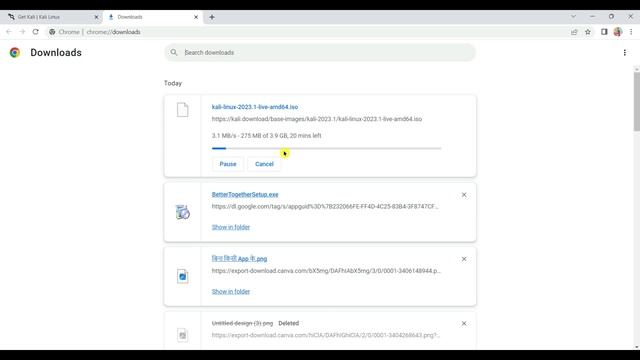Restore down the Chrome window
Screen dimensions: 640x360
[x=611, y=17]
